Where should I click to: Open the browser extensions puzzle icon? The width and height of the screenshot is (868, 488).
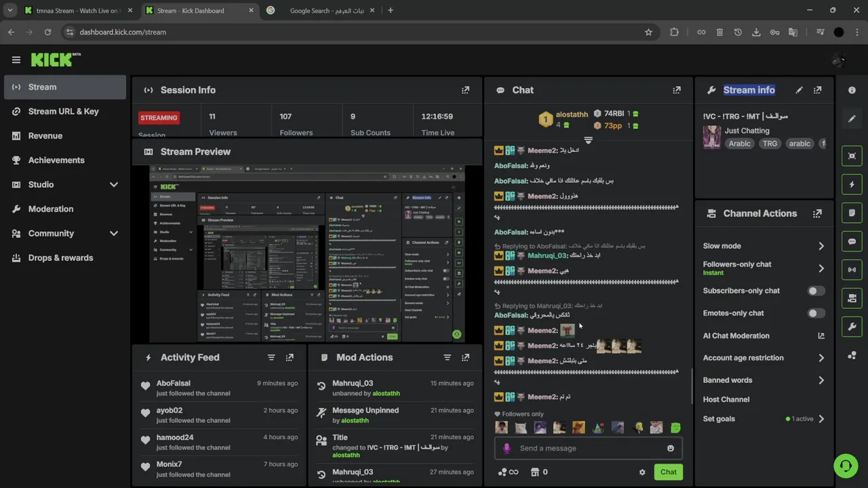[x=674, y=32]
